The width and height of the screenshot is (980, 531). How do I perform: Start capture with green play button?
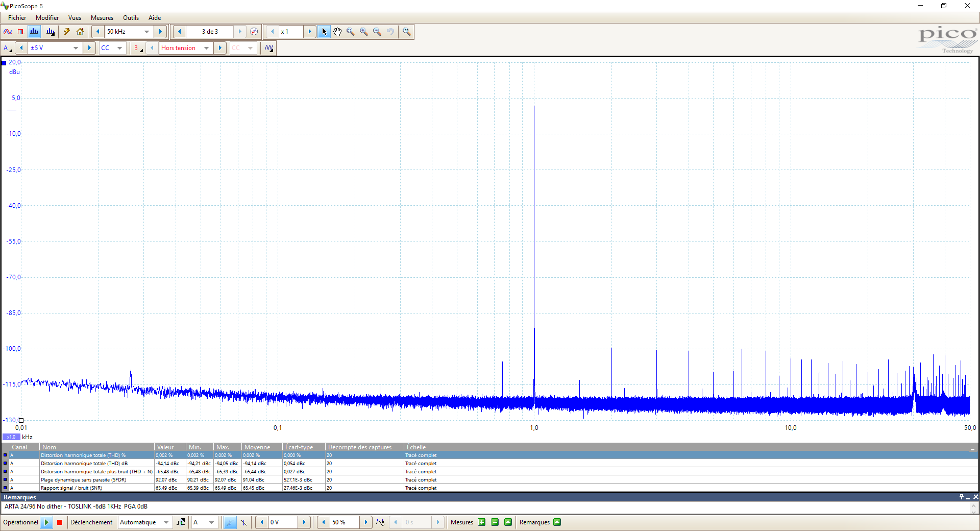(x=46, y=522)
